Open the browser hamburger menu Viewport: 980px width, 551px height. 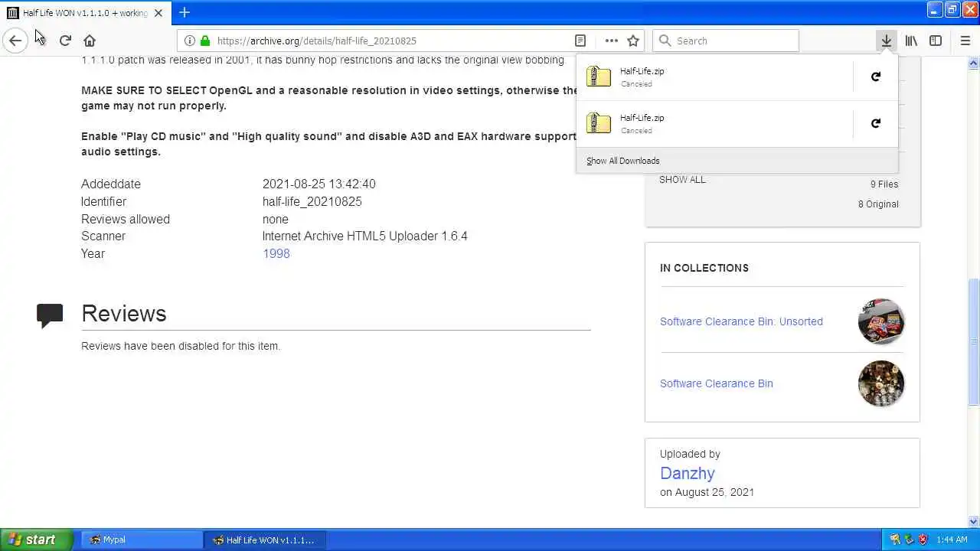tap(965, 41)
